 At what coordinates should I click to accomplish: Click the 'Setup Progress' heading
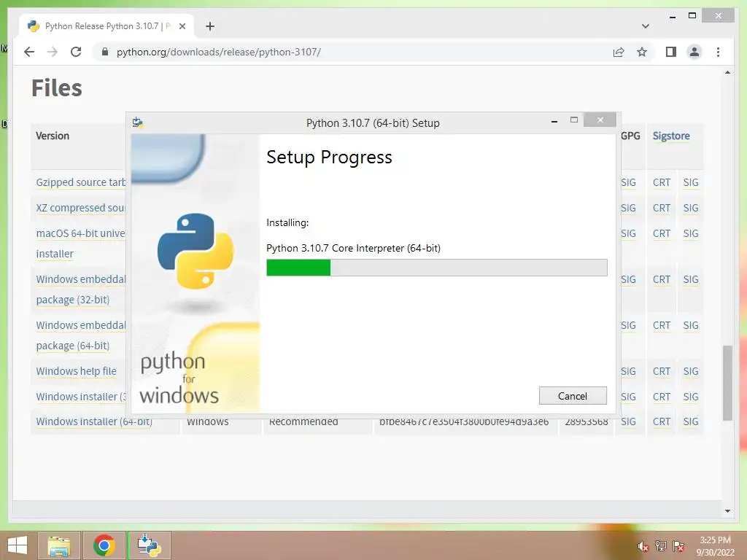click(329, 157)
